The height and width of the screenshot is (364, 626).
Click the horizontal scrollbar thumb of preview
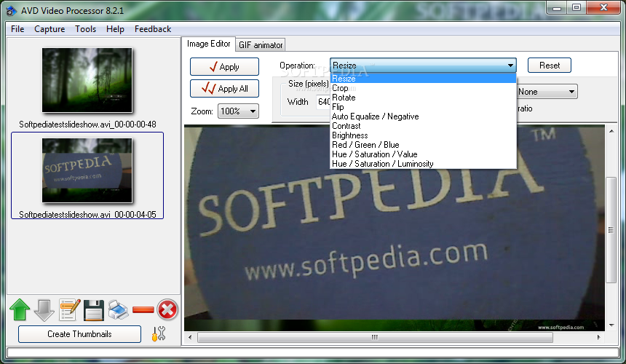[x=375, y=337]
